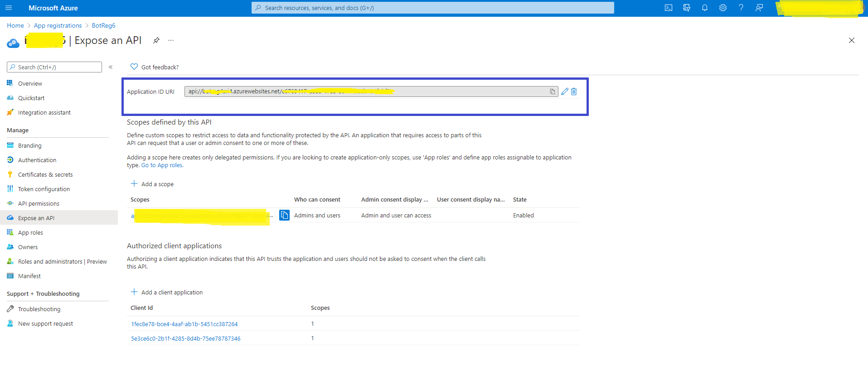868x366 pixels.
Task: Click the Admins and users cell
Action: click(317, 215)
